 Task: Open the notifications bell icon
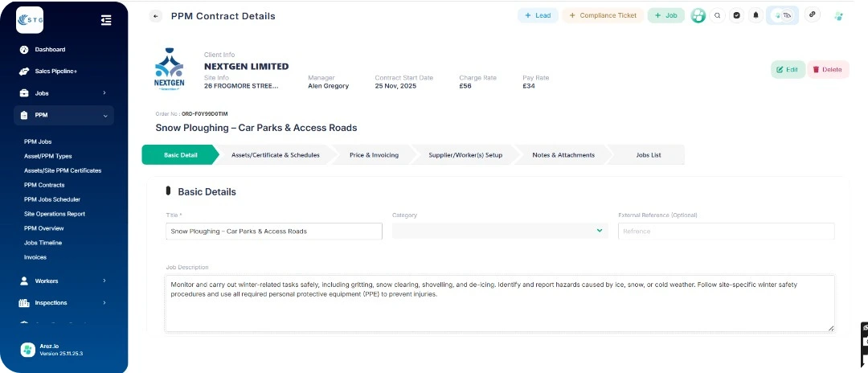pos(755,15)
